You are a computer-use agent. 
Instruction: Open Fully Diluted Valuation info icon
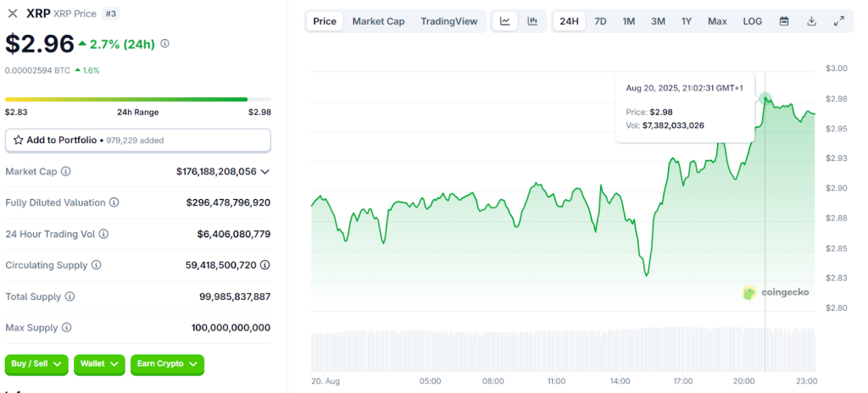(114, 202)
